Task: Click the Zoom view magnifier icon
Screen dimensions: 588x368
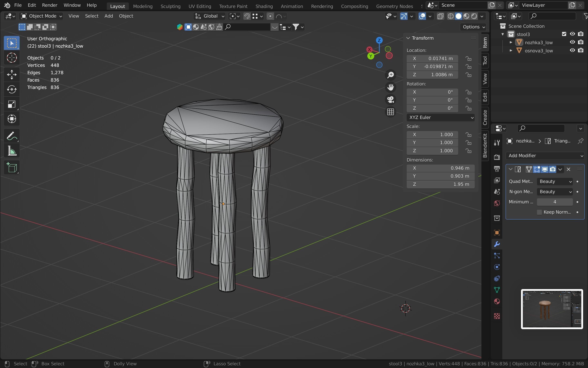Action: [390, 75]
